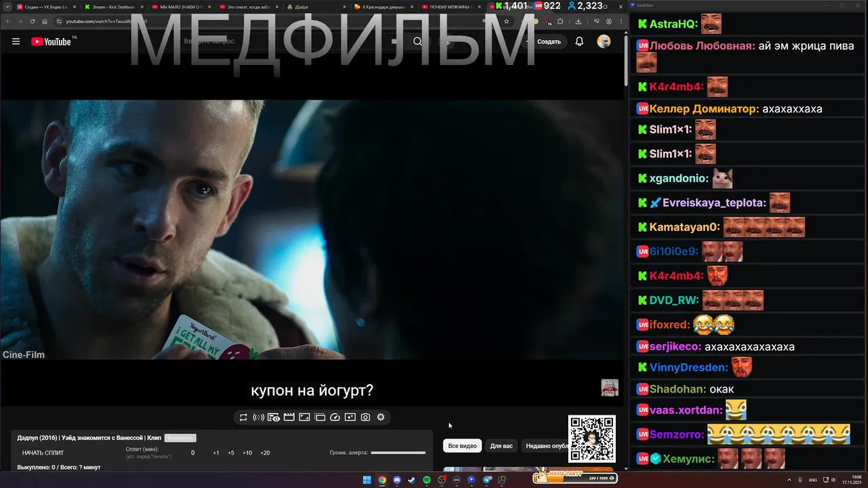Viewport: 868px width, 488px height.
Task: Click the split minutes field showing 0
Action: (x=193, y=453)
